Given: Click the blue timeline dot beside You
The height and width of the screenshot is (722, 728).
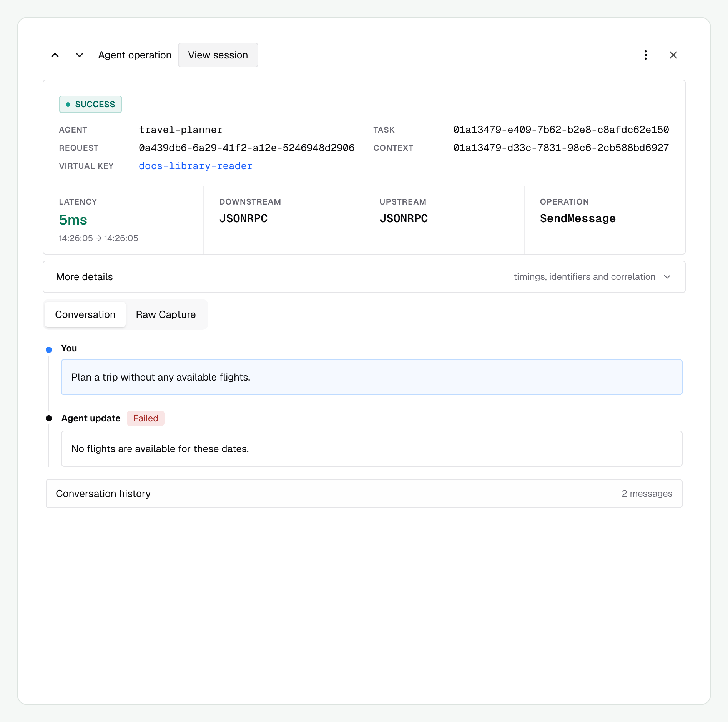Looking at the screenshot, I should click(49, 350).
